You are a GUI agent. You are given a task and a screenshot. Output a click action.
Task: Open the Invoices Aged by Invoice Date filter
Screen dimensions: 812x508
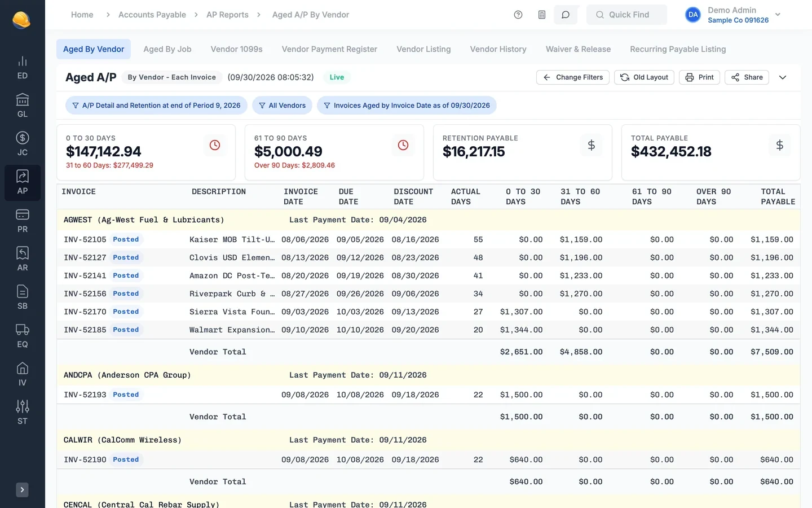coord(407,106)
